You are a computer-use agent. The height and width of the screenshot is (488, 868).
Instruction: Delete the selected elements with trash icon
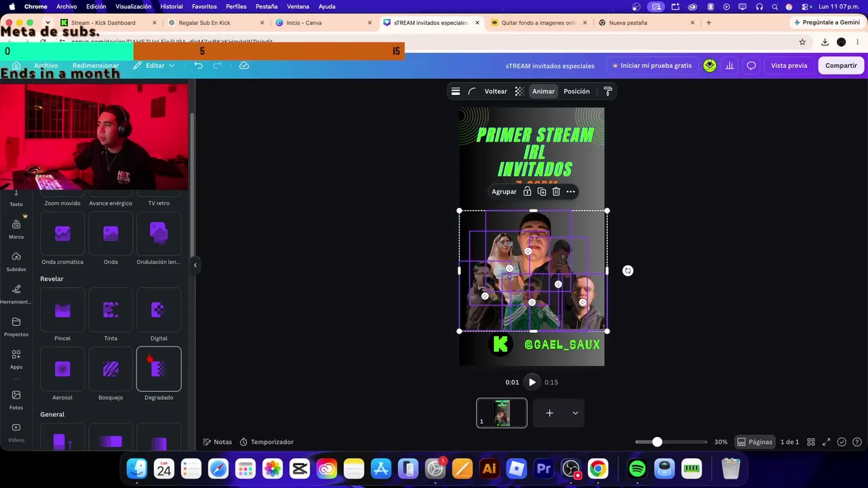[x=556, y=192]
